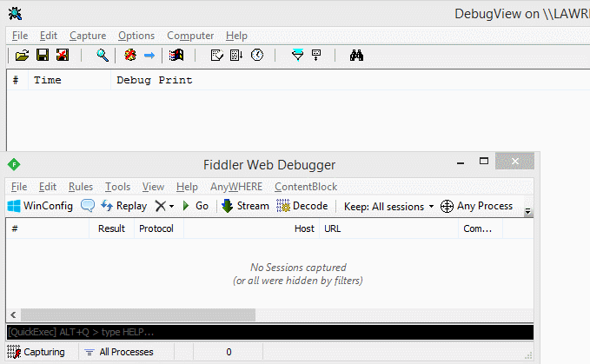Click the binoculars Find icon in DebugView
Screen dimensions: 590x364
point(356,56)
